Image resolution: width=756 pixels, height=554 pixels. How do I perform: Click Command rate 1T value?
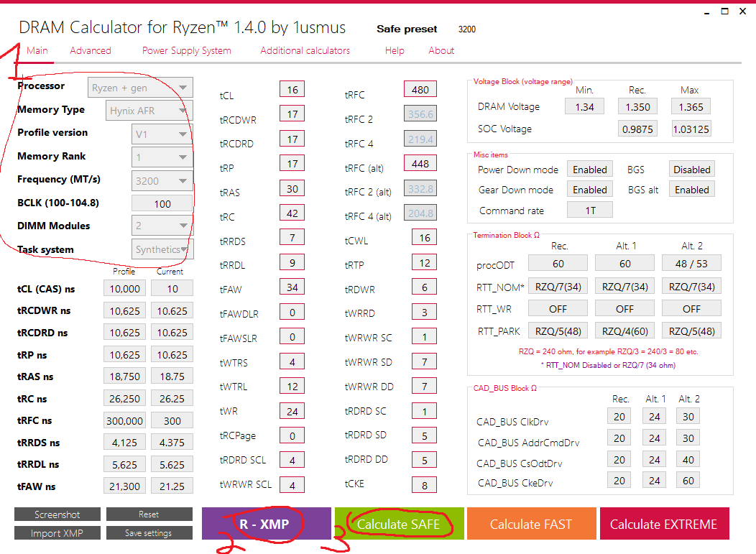[x=590, y=211]
